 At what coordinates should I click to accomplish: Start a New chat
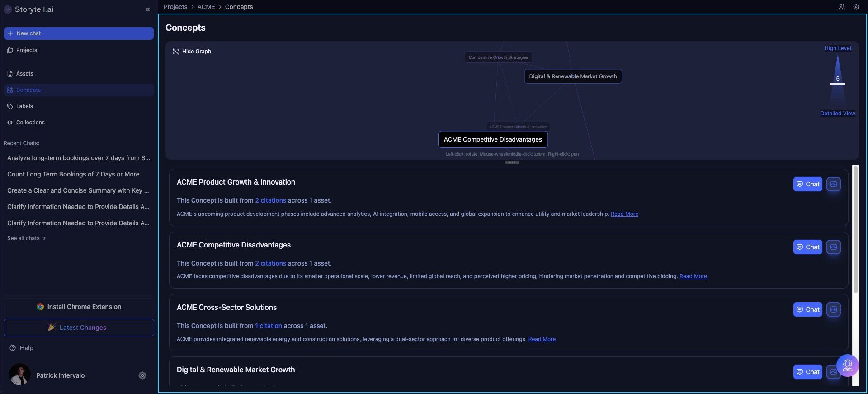79,33
